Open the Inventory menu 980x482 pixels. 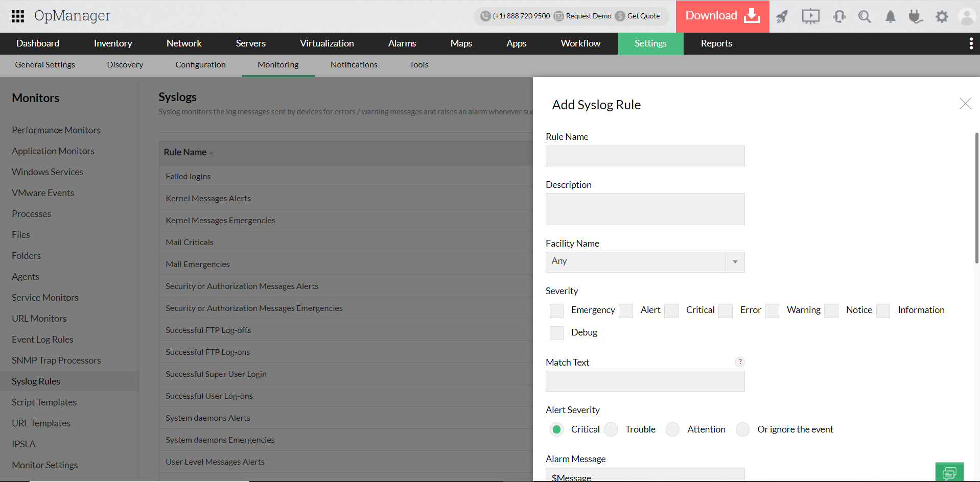pos(113,43)
